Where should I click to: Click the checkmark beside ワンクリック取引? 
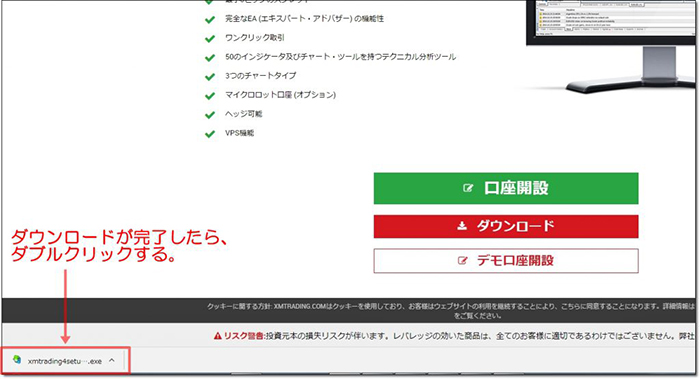[210, 39]
